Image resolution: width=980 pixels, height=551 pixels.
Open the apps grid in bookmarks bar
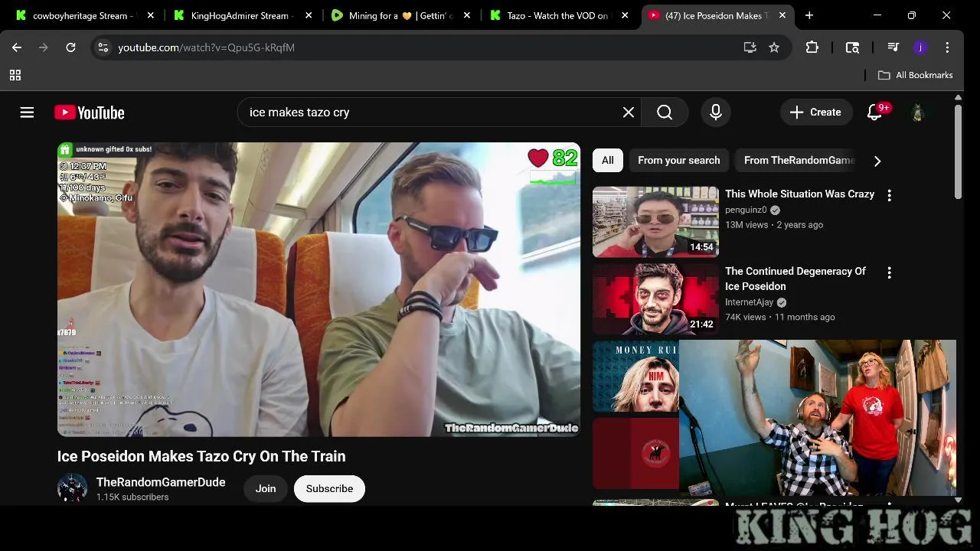click(15, 75)
